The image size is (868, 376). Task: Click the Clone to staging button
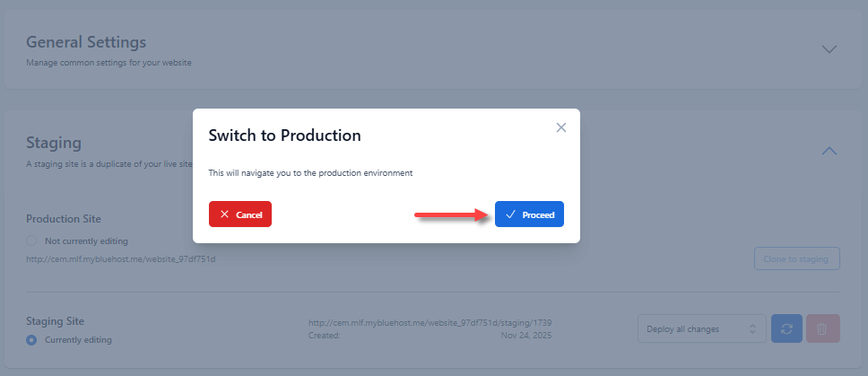pyautogui.click(x=796, y=258)
